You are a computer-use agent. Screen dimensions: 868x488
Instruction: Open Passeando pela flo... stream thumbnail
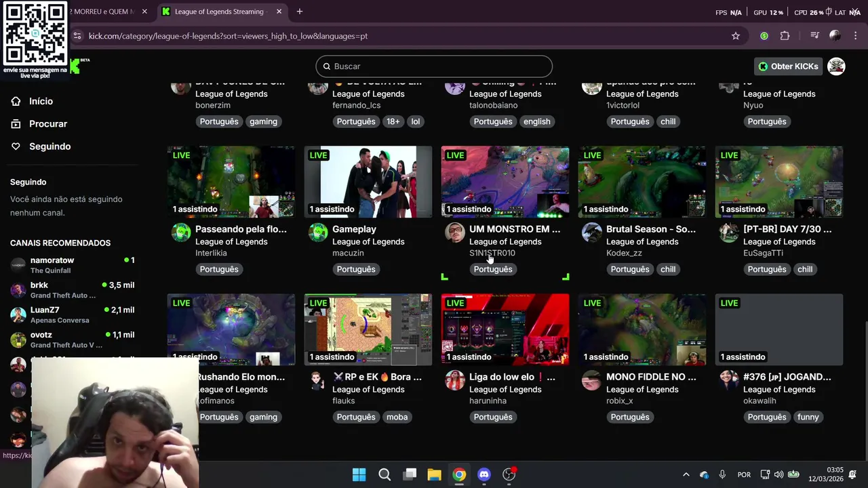[x=231, y=182]
